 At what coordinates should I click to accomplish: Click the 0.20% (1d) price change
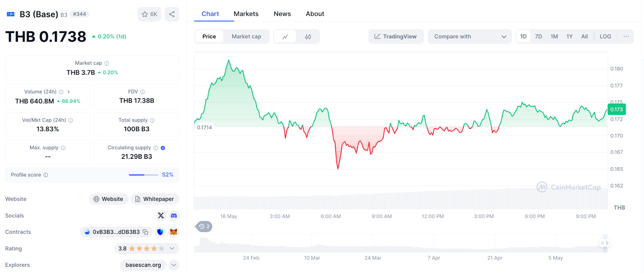coord(109,37)
